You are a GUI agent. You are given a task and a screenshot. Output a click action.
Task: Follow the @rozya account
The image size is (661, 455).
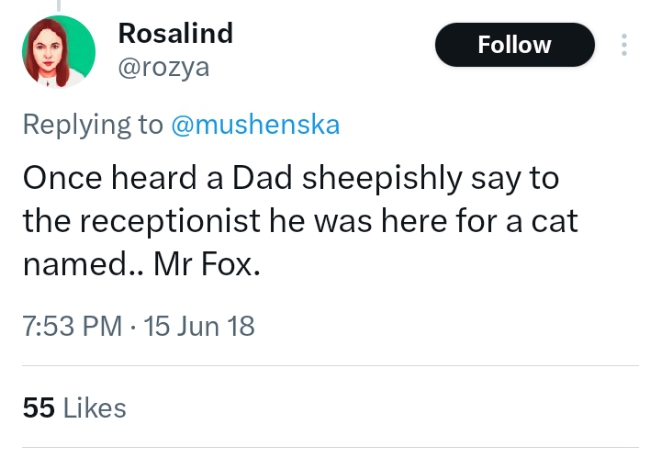[515, 45]
